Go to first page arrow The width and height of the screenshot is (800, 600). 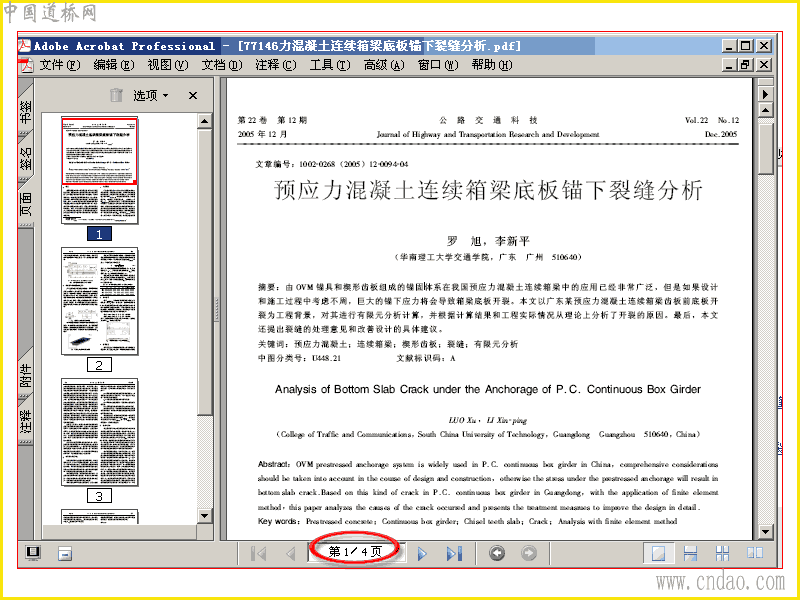pyautogui.click(x=259, y=554)
